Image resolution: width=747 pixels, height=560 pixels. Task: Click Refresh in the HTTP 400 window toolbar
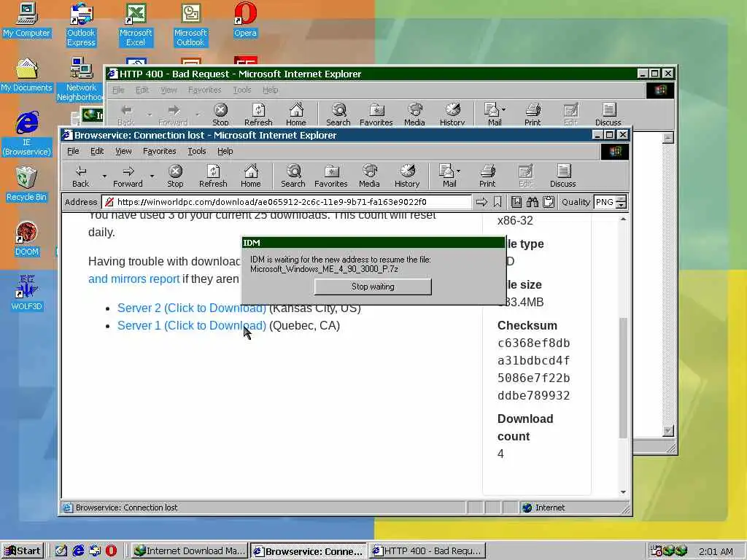pos(258,114)
